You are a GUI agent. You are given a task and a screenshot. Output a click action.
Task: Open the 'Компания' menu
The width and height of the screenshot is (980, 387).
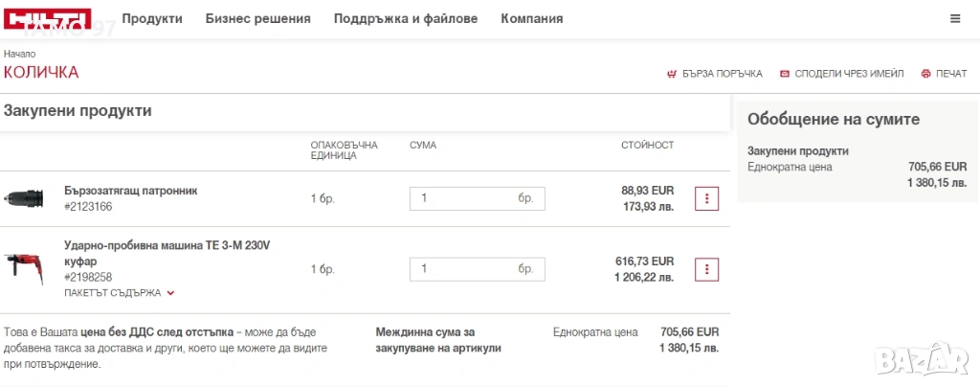[531, 18]
